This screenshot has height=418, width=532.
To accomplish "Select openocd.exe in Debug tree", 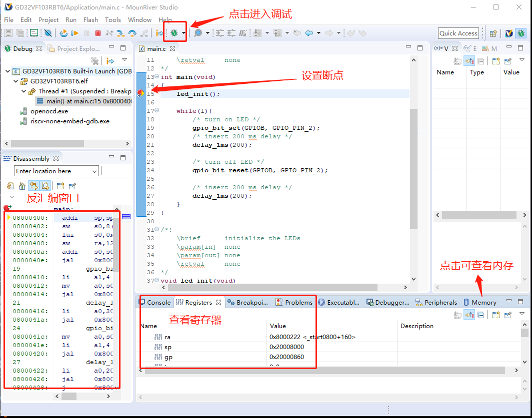I will [44, 111].
